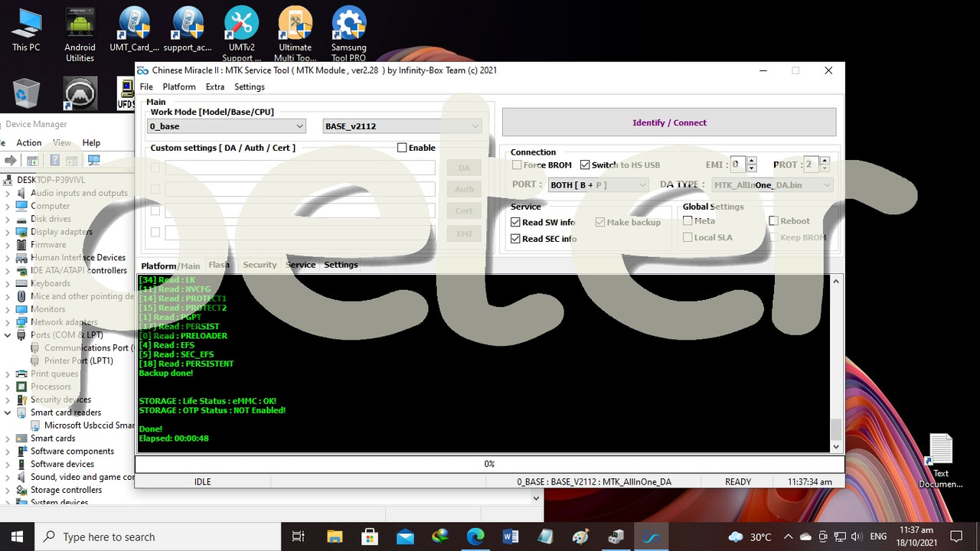Open Microsoft Edge from the taskbar
980x551 pixels.
tap(475, 536)
